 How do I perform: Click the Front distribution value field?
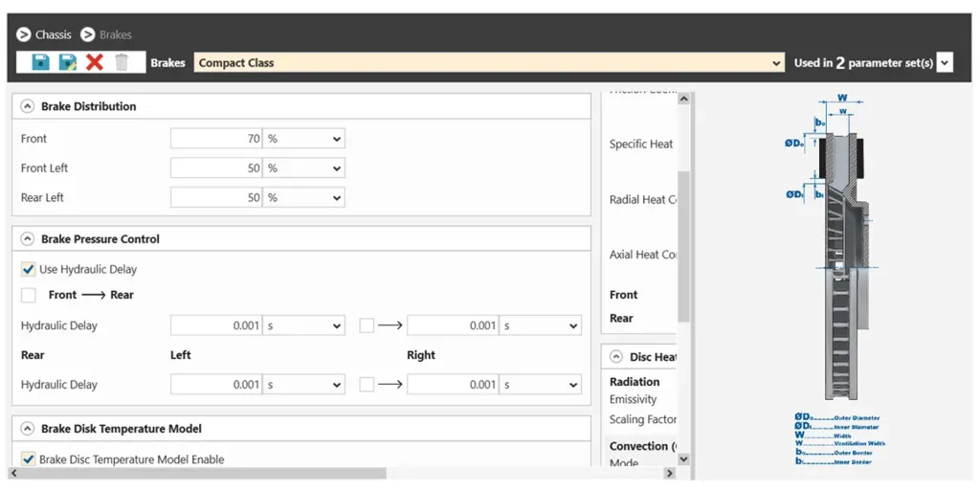(x=216, y=139)
